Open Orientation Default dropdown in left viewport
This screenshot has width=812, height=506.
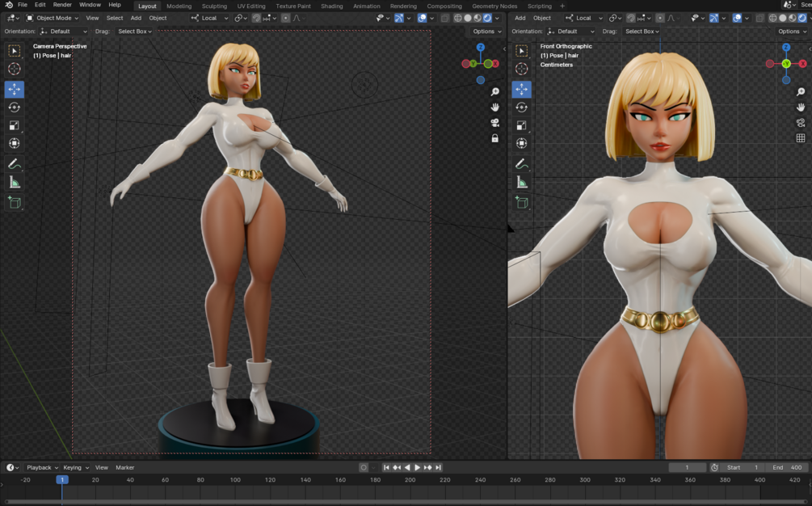click(x=64, y=32)
